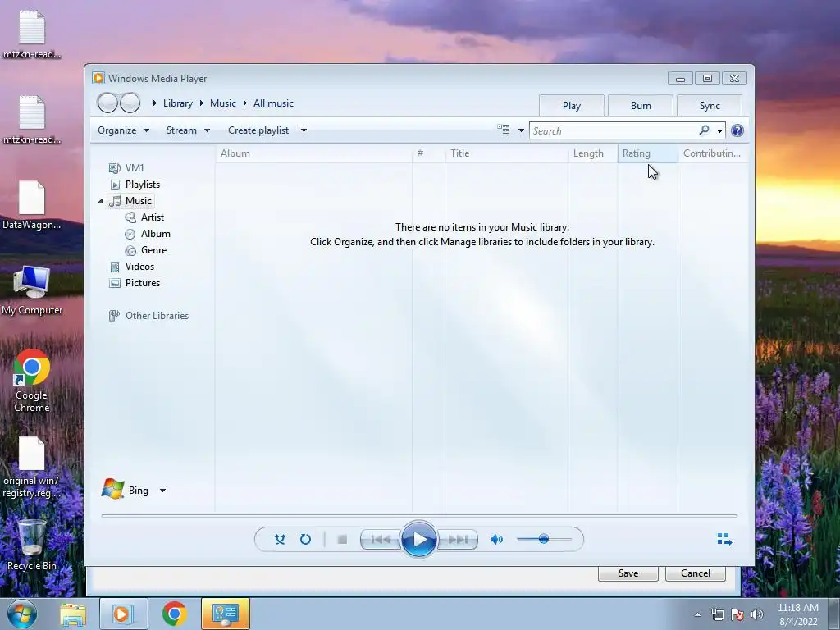Click the Bing online store button
Screen dimensions: 840x630
[x=126, y=489]
